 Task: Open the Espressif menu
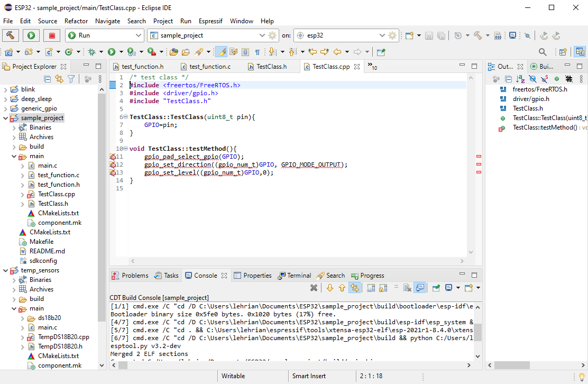(210, 21)
